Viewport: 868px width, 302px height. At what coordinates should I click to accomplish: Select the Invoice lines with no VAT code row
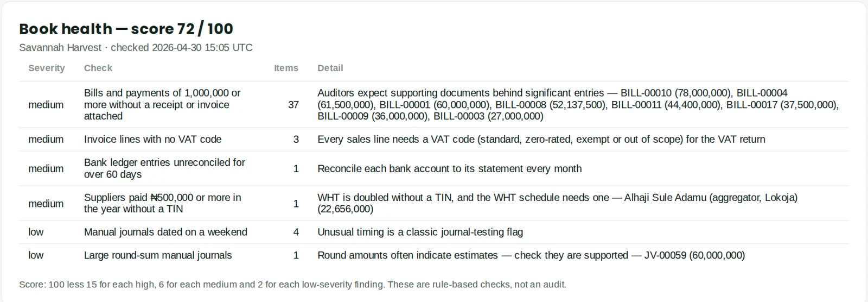tap(434, 140)
